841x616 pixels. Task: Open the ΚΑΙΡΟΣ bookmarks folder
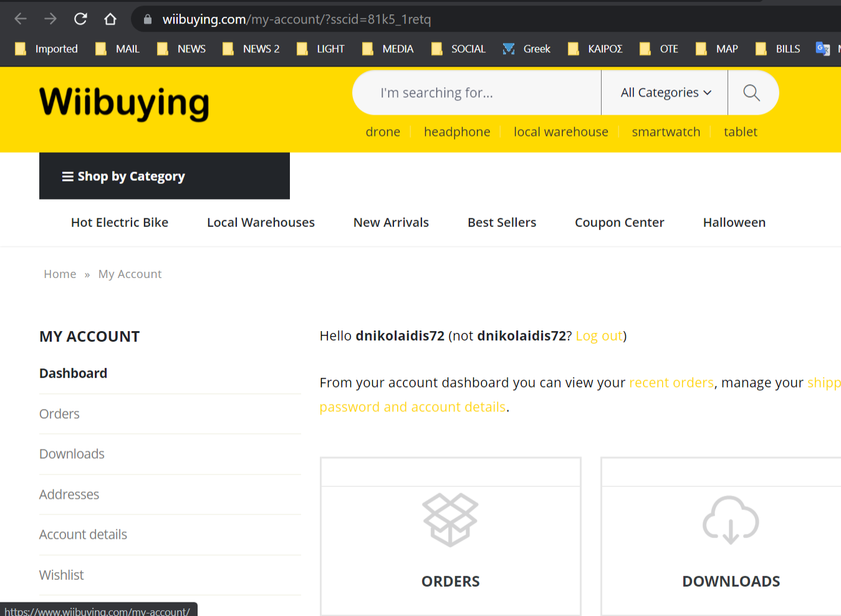point(595,49)
